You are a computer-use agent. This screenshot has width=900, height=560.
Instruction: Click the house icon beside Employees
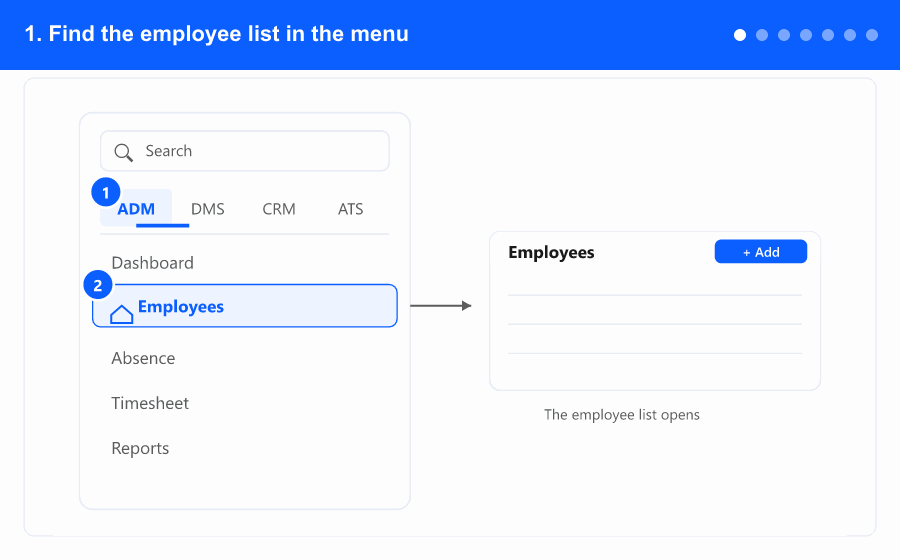122,314
